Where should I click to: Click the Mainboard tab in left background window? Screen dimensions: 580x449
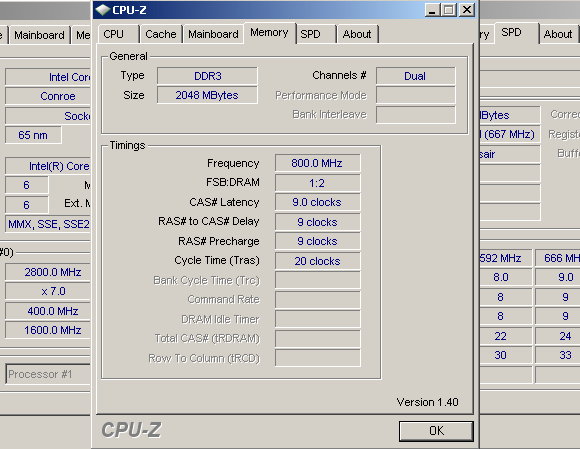40,36
